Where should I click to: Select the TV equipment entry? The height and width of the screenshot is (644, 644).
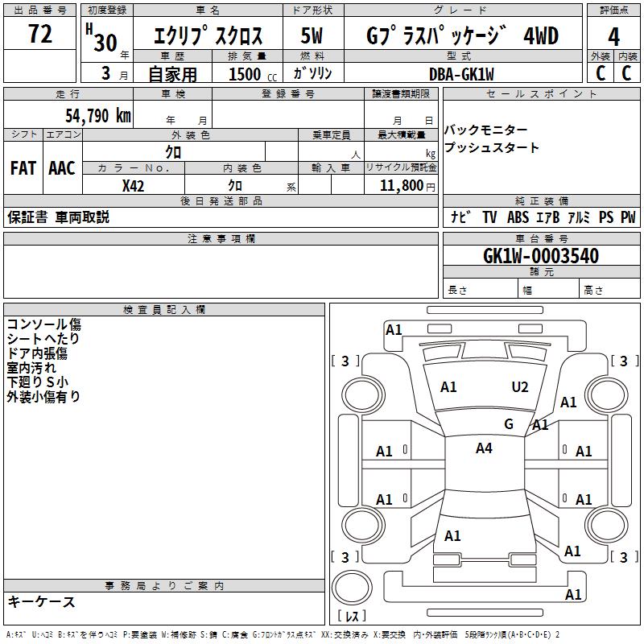coord(489,217)
